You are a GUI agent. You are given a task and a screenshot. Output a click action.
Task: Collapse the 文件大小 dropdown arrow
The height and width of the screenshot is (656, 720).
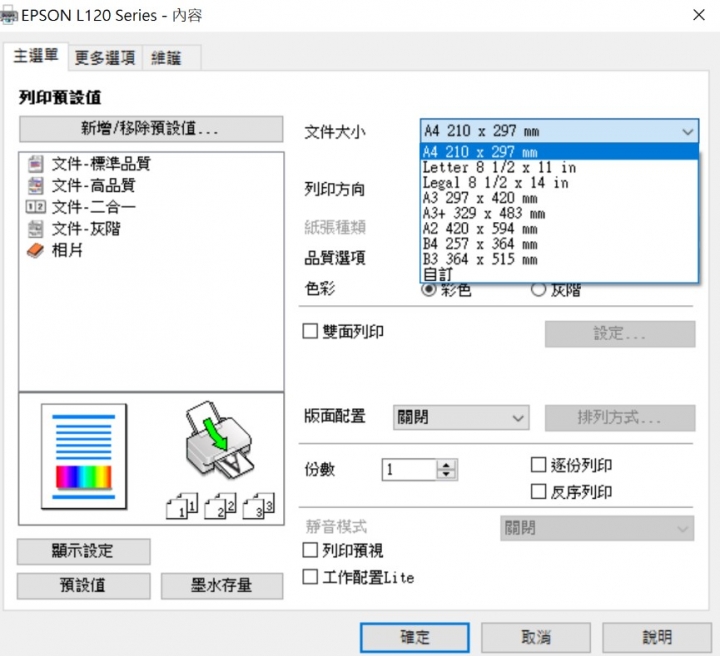(x=687, y=132)
